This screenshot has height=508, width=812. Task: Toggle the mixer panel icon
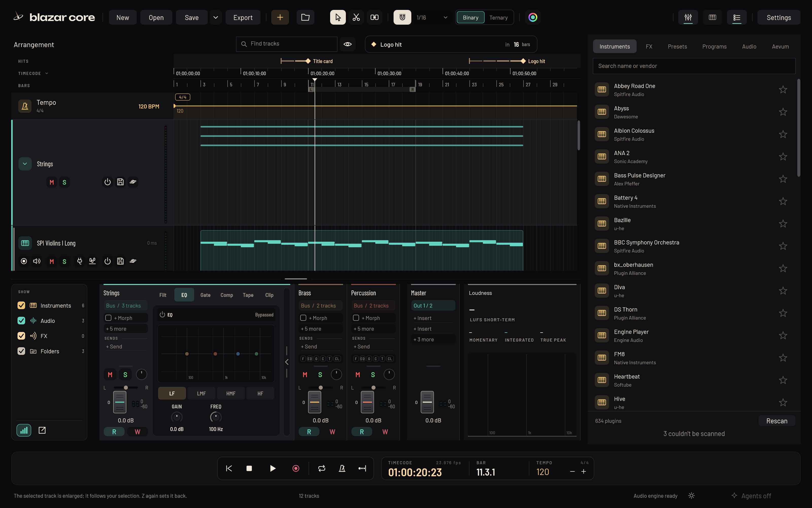point(688,18)
